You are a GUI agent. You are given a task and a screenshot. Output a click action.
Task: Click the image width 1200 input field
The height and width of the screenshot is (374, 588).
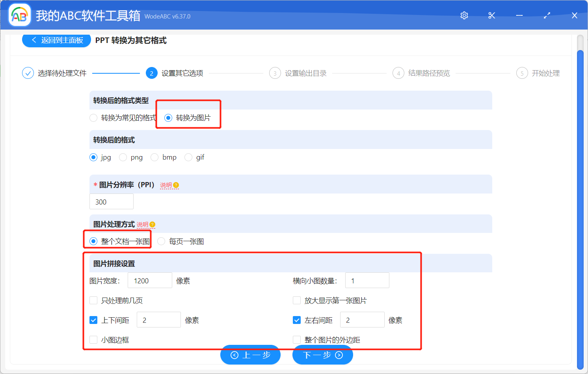(150, 280)
